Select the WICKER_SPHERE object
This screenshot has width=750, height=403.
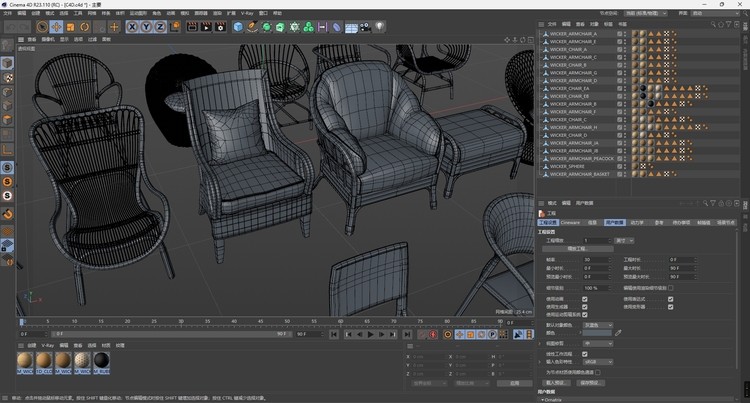point(567,166)
